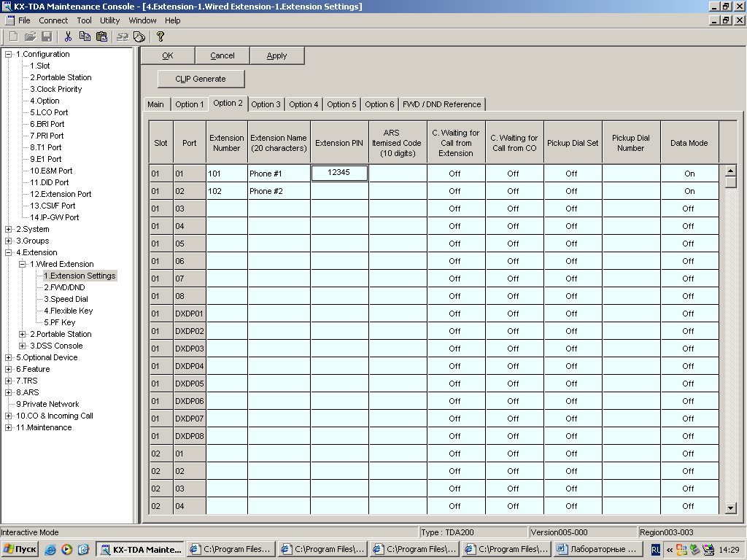747x560 pixels.
Task: Toggle Data Mode On for extension 102
Action: click(689, 191)
